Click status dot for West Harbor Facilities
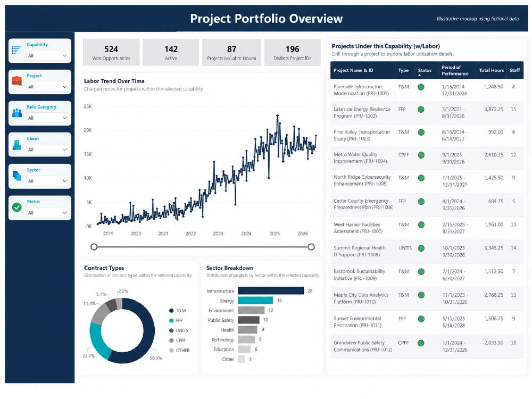532x399 pixels. click(421, 225)
